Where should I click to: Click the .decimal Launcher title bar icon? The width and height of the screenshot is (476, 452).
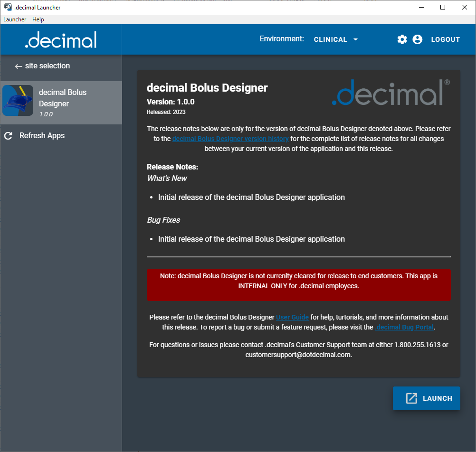pyautogui.click(x=8, y=7)
